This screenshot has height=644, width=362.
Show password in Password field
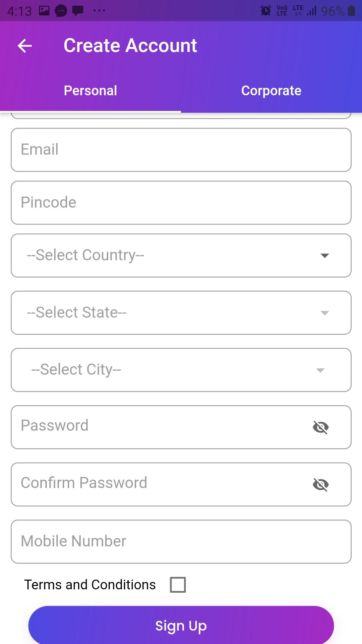coord(320,427)
